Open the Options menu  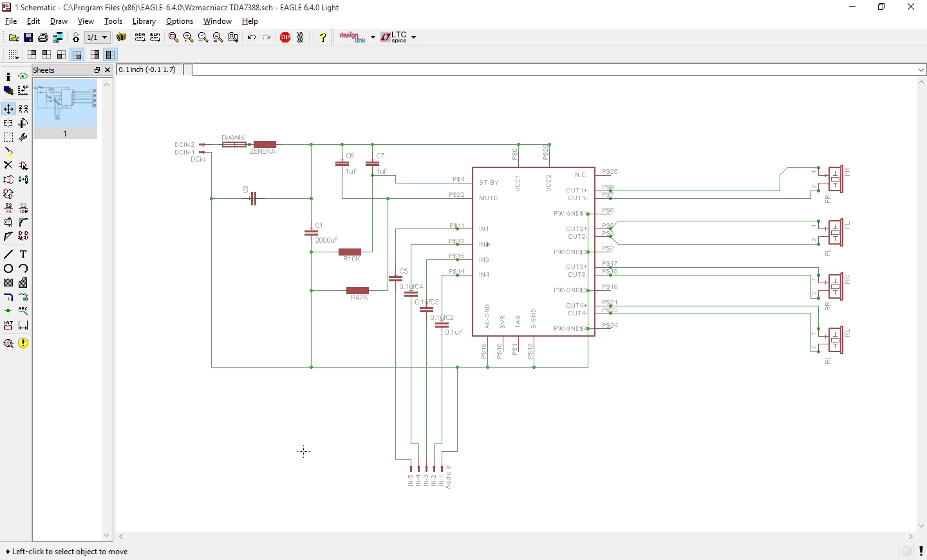tap(180, 21)
